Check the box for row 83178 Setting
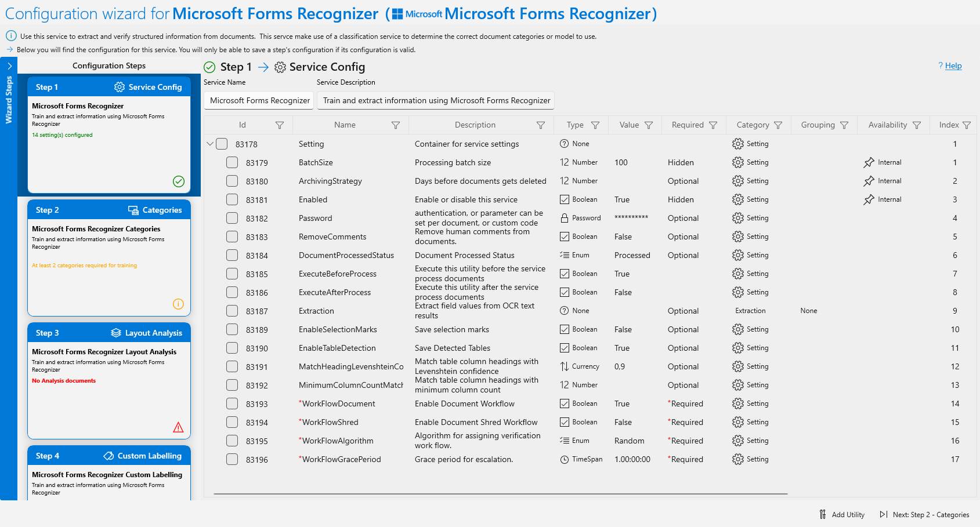The width and height of the screenshot is (980, 527). tap(222, 144)
